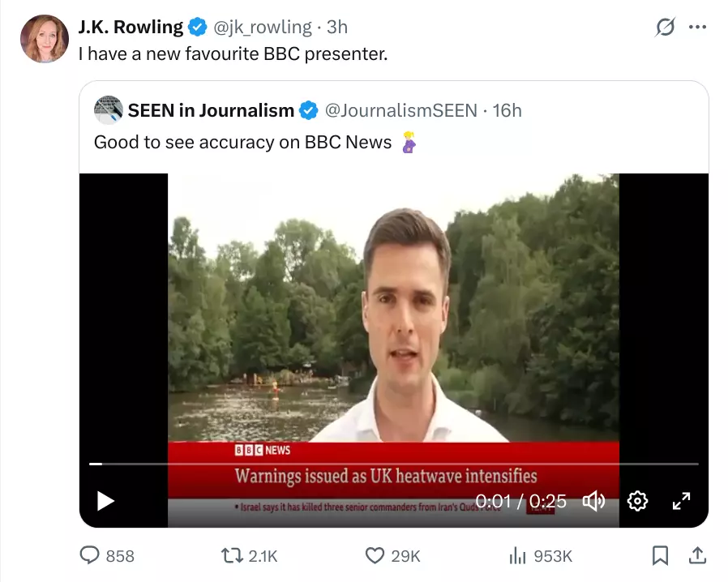Viewport: 728px width, 582px height.
Task: Repost this tweet with retweet icon
Action: point(232,555)
